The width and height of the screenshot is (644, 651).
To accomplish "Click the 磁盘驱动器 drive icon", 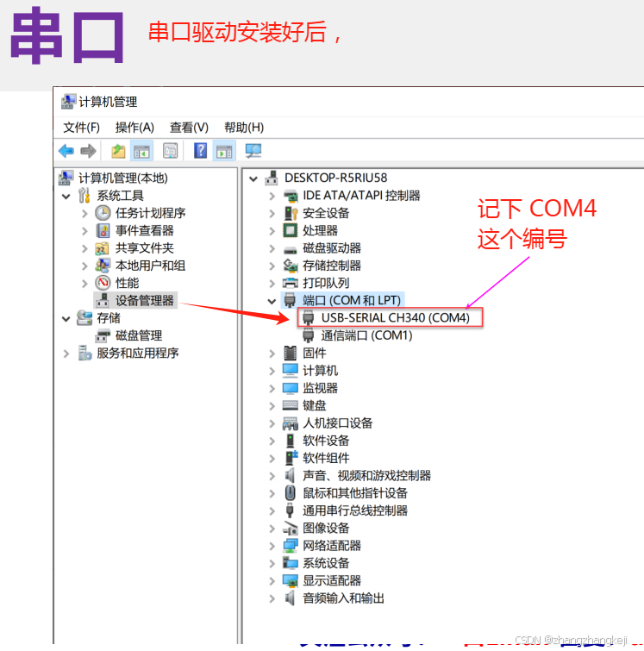I will click(x=291, y=249).
